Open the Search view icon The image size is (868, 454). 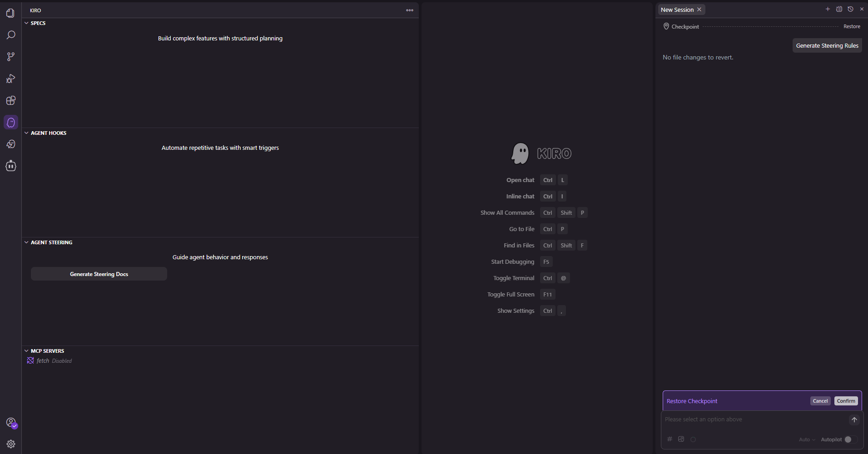[x=10, y=35]
